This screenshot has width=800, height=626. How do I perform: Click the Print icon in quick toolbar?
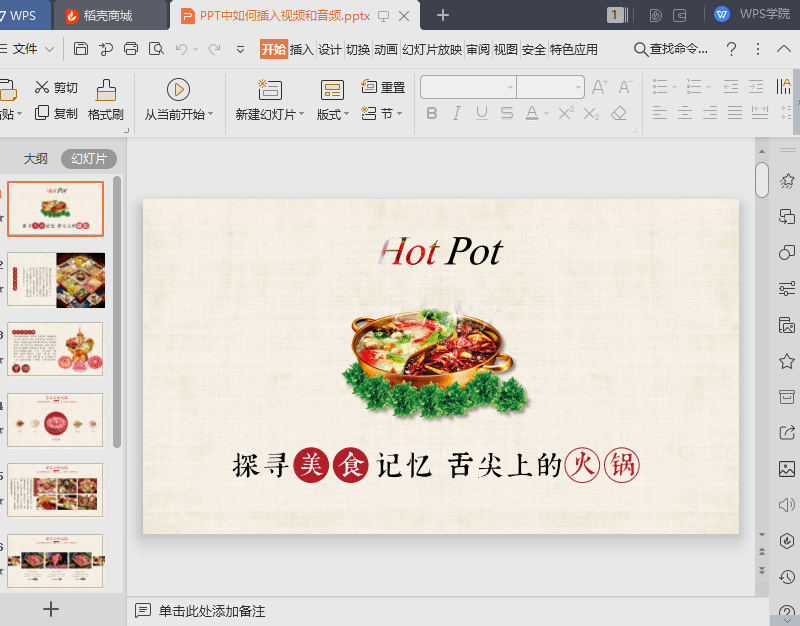point(131,49)
